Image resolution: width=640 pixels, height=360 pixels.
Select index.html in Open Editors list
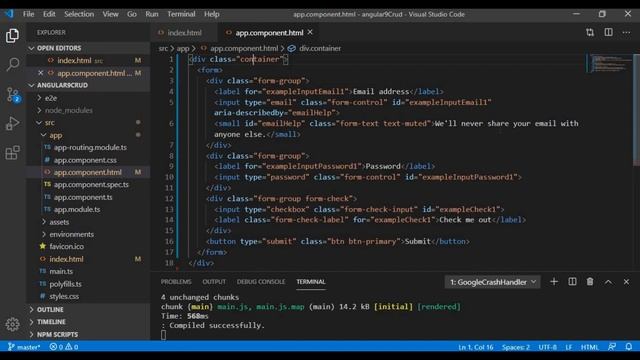coord(88,60)
